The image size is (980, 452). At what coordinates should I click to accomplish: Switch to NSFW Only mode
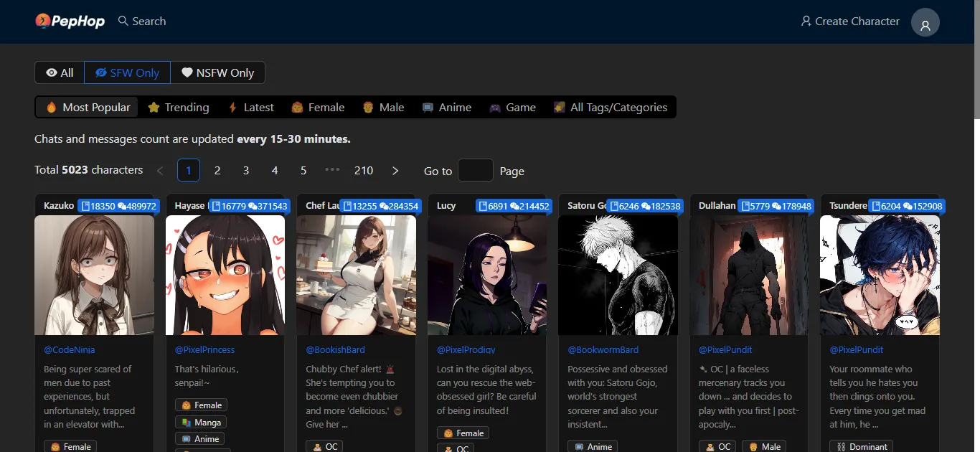coord(217,72)
